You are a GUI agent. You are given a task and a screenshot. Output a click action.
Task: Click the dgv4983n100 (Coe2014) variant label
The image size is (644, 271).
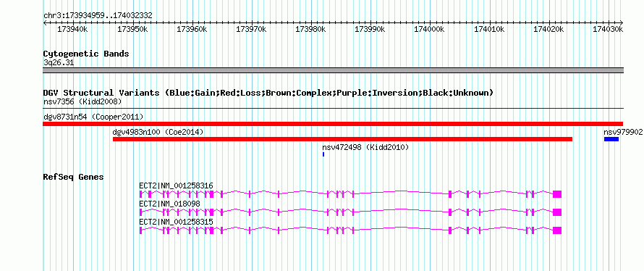click(158, 132)
